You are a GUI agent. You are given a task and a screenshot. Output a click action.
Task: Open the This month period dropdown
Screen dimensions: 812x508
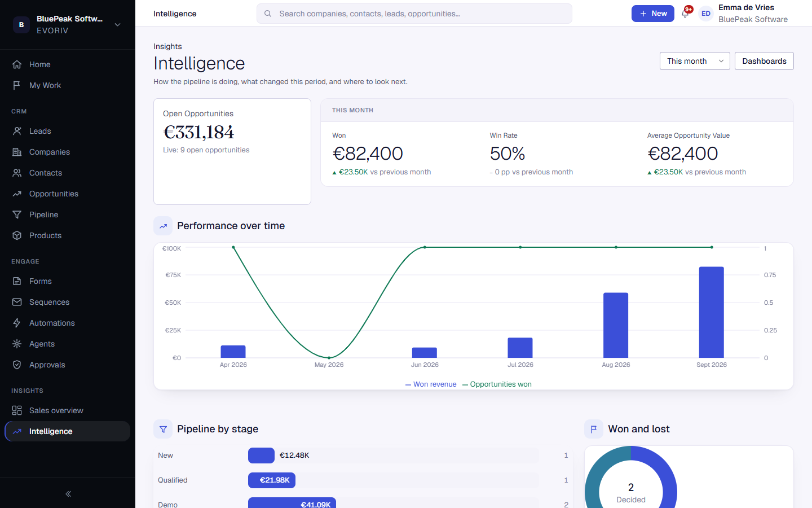pos(695,61)
